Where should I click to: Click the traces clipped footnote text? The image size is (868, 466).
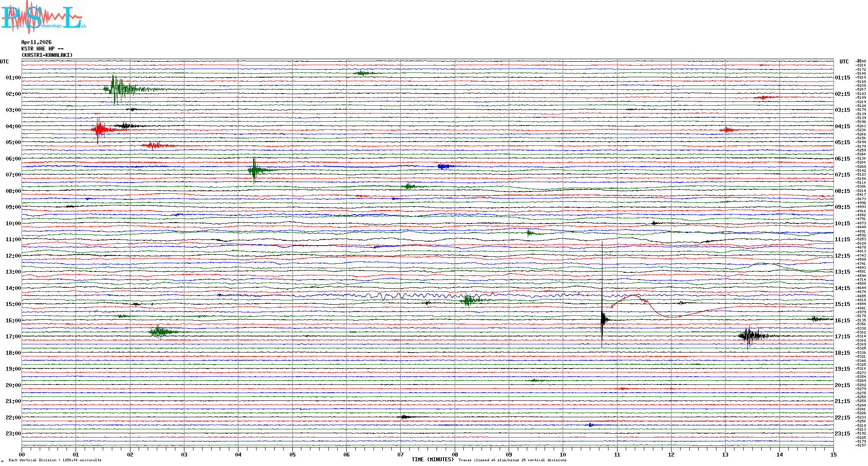pos(512,460)
